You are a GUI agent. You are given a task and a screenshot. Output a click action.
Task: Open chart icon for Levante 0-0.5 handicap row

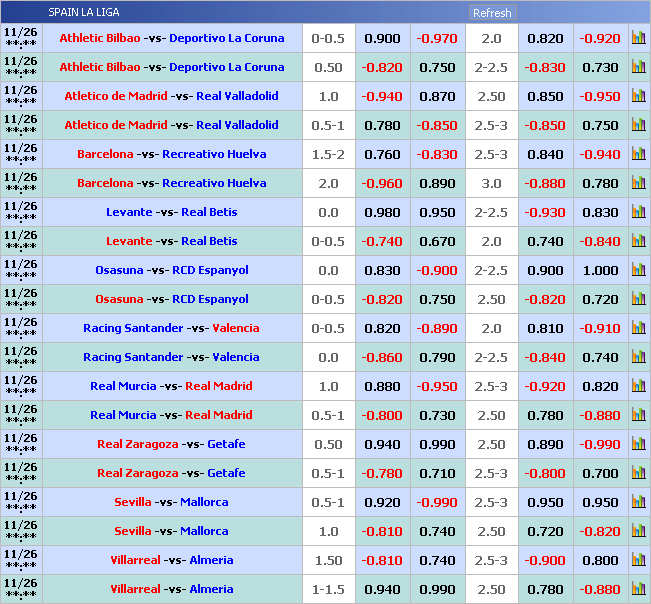click(638, 241)
